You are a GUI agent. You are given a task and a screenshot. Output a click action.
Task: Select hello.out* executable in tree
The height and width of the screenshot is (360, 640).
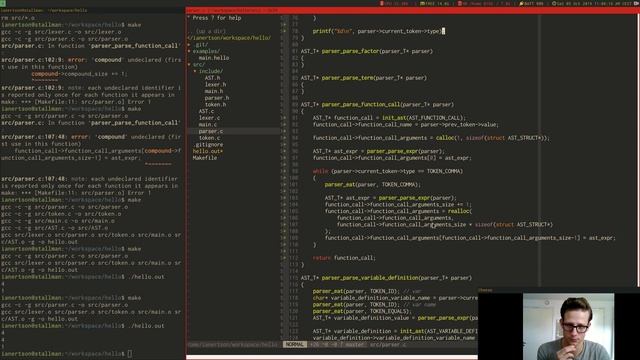(x=208, y=151)
